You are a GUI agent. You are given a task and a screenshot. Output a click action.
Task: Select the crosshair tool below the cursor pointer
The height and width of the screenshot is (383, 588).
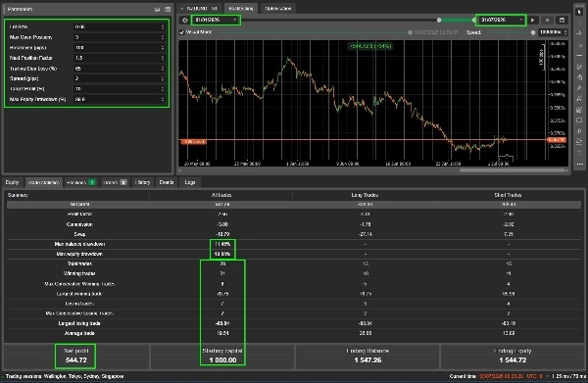pyautogui.click(x=580, y=23)
